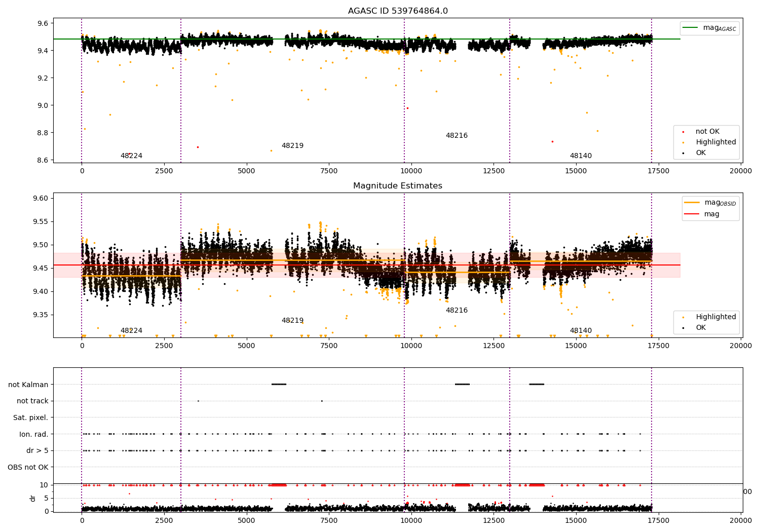Click the y-axis tick 9.55 in Magnitude Estimates plot

[41, 222]
